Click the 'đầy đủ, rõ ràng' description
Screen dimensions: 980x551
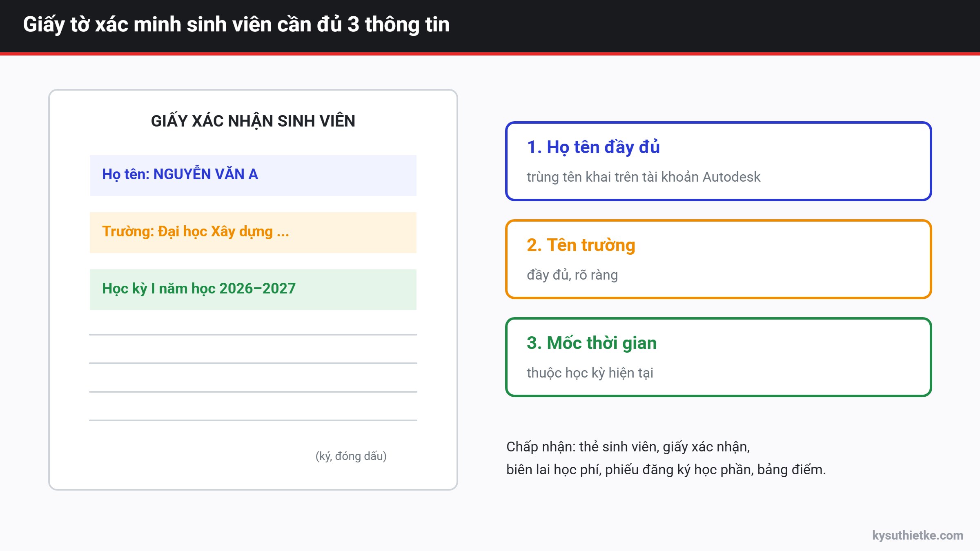(x=572, y=275)
